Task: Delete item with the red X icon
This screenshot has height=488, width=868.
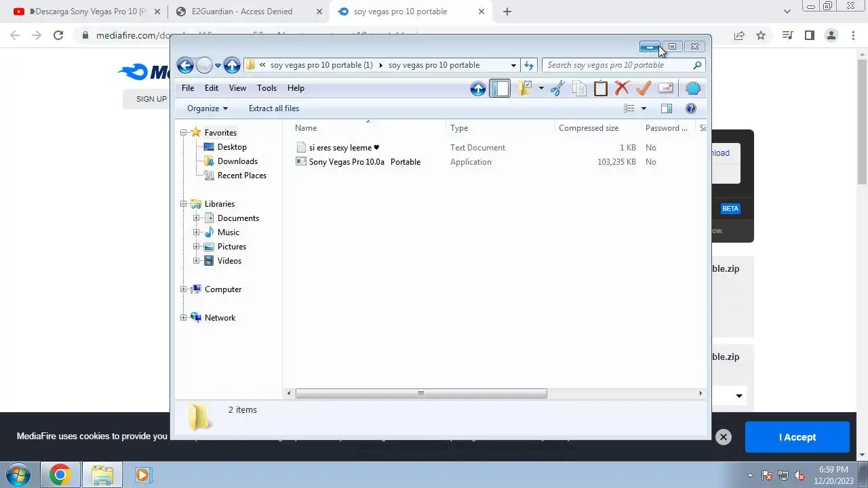Action: coord(622,88)
